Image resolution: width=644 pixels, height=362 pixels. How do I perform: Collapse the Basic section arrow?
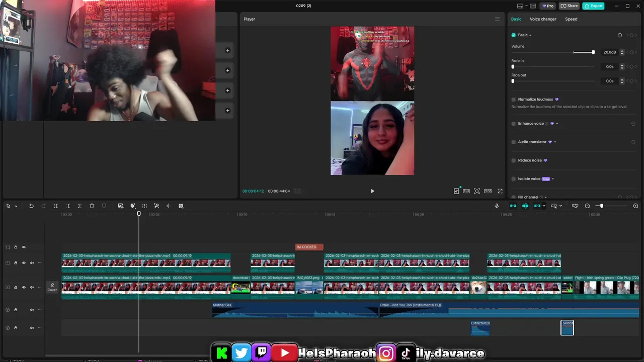(530, 35)
